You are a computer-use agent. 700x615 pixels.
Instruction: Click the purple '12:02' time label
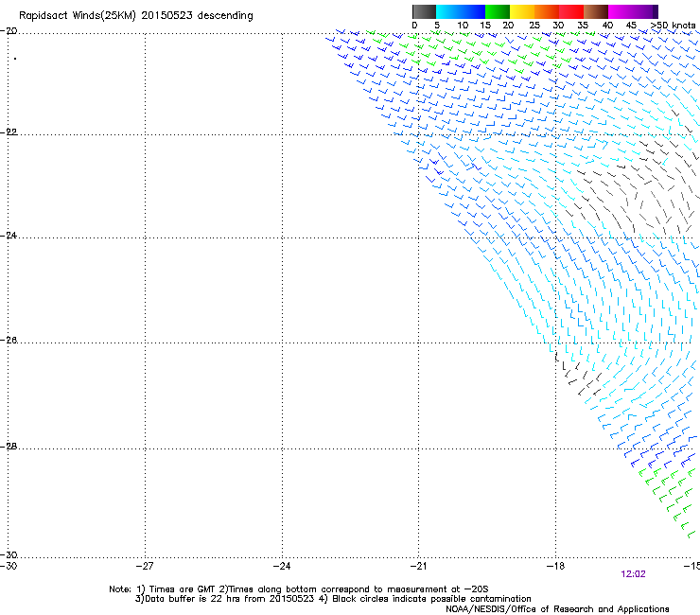click(x=633, y=574)
